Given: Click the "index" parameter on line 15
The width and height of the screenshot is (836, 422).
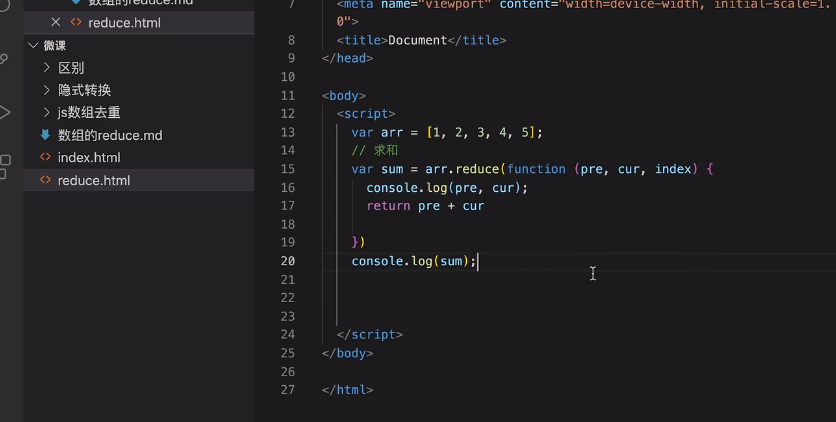Looking at the screenshot, I should point(673,169).
